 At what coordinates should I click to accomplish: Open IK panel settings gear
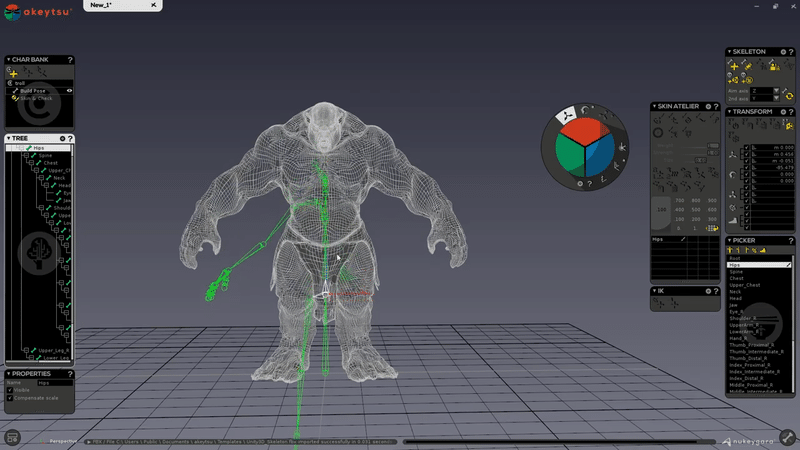coord(708,291)
